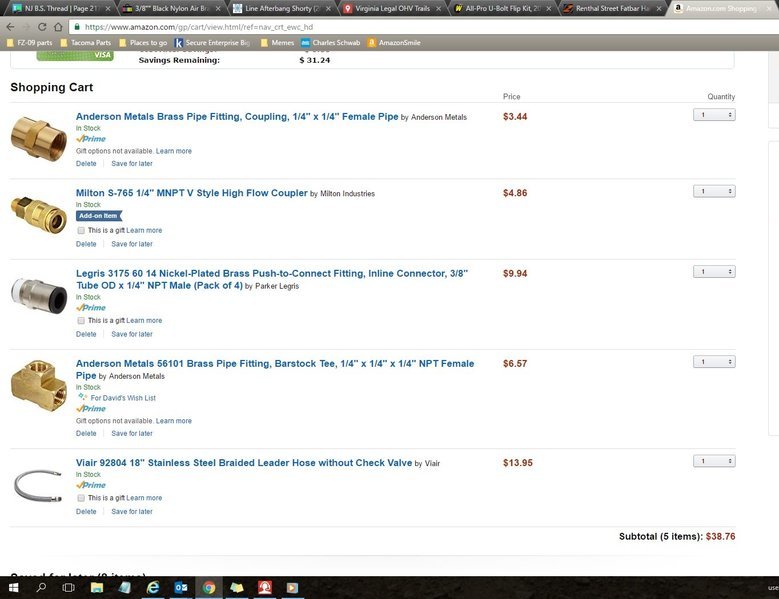Image resolution: width=779 pixels, height=599 pixels.
Task: Delete the Milton coupler from cart
Action: [86, 244]
